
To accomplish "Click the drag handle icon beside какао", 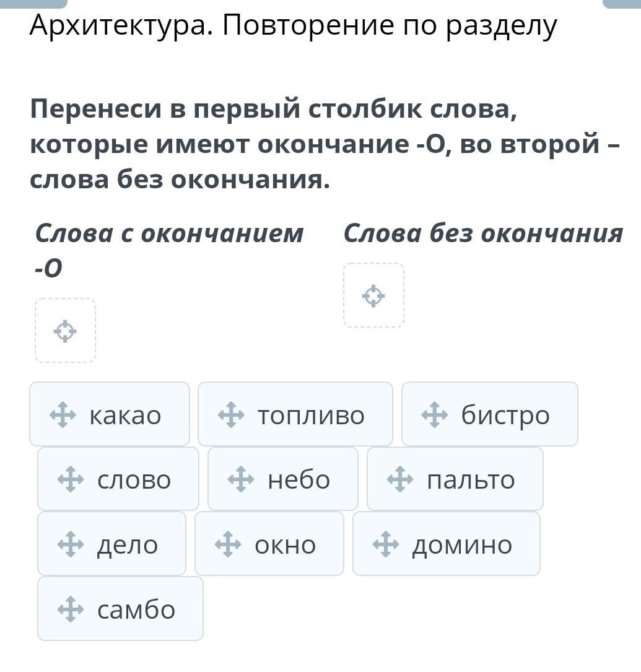I will [63, 414].
